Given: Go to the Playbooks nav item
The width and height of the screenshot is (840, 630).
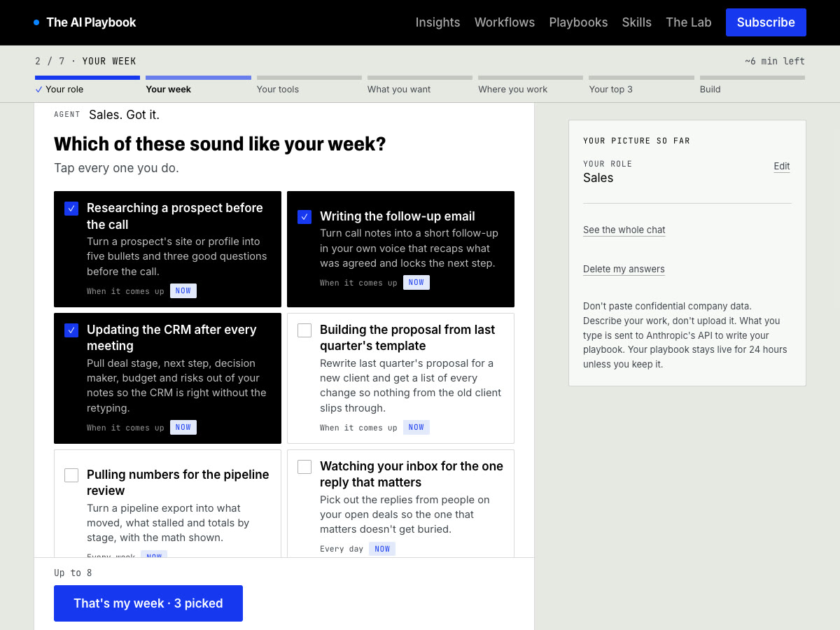Looking at the screenshot, I should pos(578,22).
